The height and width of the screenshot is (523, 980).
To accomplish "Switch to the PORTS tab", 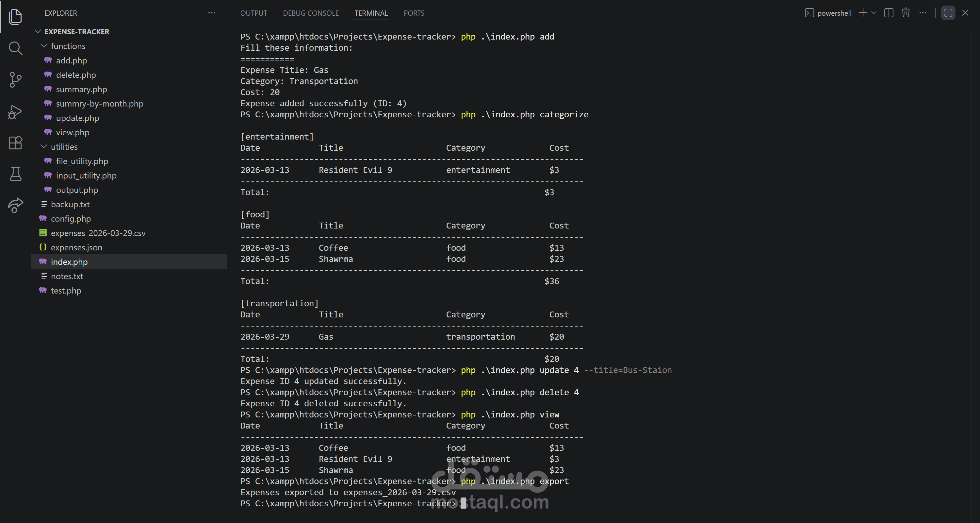I will pos(414,13).
